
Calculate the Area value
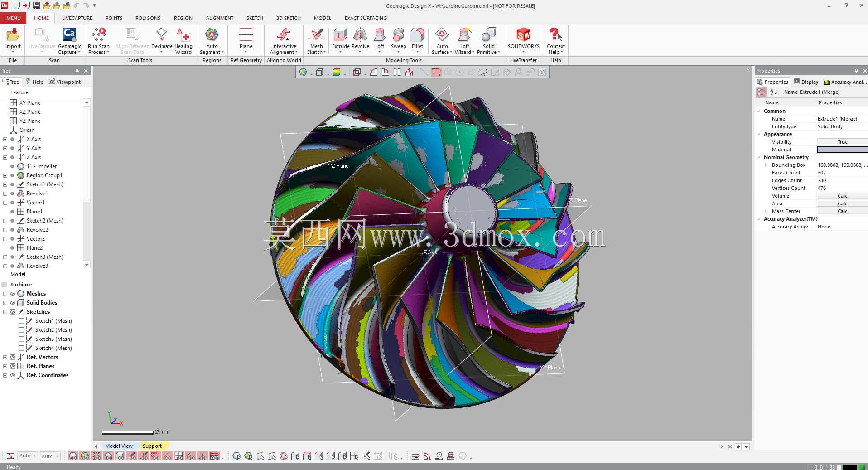tap(842, 204)
